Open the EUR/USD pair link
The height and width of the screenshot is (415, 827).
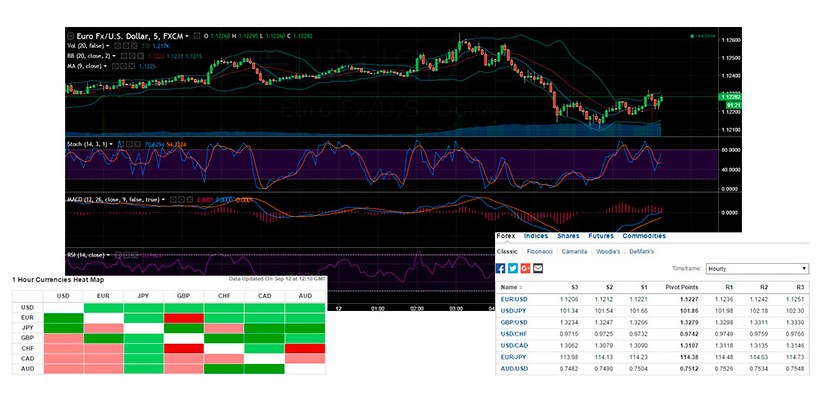coord(514,299)
